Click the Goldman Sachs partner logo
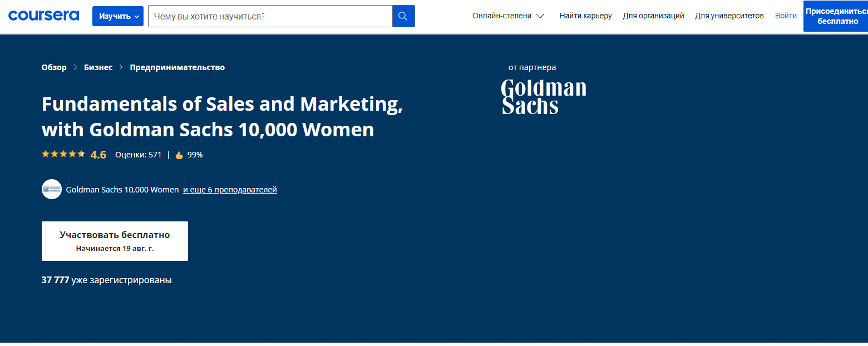This screenshot has width=868, height=346. 544,97
